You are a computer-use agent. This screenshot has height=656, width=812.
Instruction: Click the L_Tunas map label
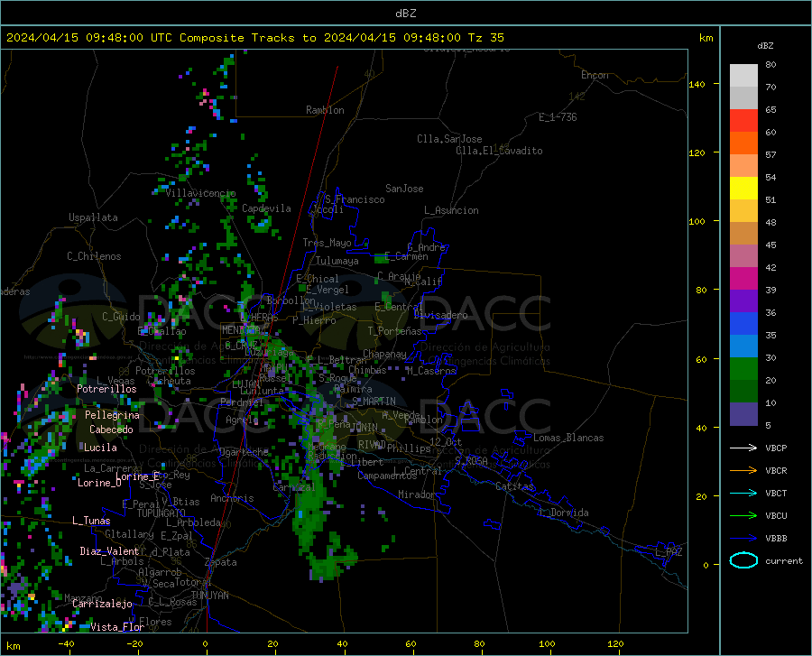(91, 521)
